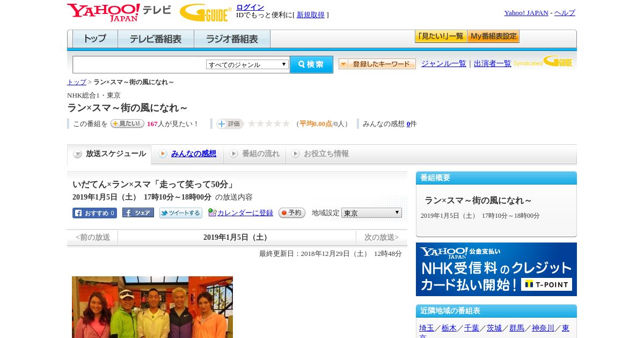Open the ジャンル一覧 link
Screen dimensions: 644x338
(x=444, y=64)
